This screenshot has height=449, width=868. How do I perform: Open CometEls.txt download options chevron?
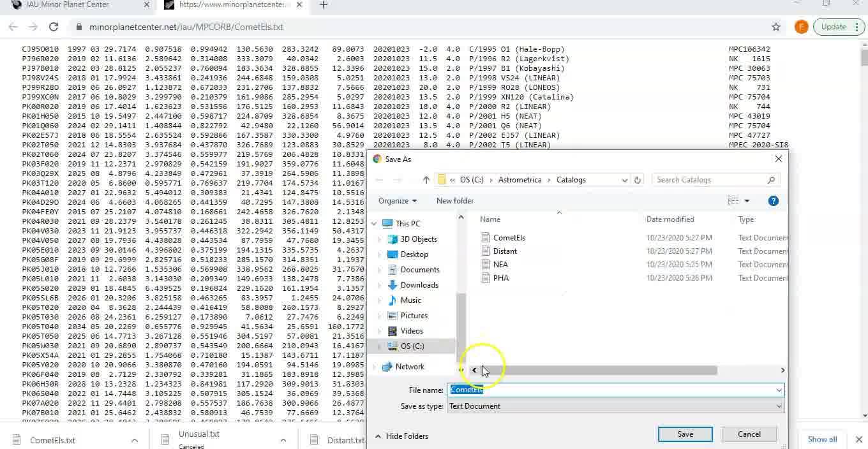point(135,440)
